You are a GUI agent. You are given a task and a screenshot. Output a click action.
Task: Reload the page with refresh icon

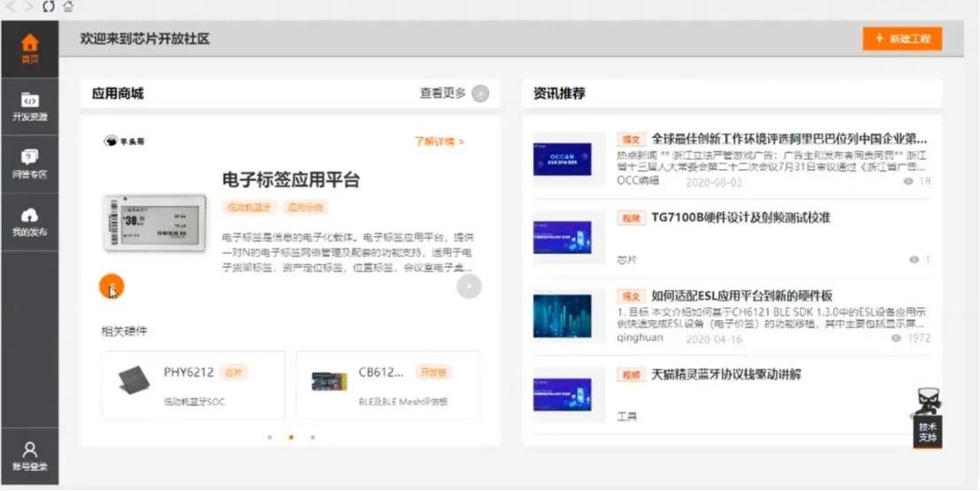[x=48, y=7]
